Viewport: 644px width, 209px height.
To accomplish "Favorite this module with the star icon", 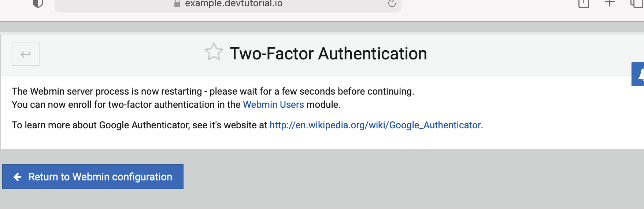I will (214, 52).
